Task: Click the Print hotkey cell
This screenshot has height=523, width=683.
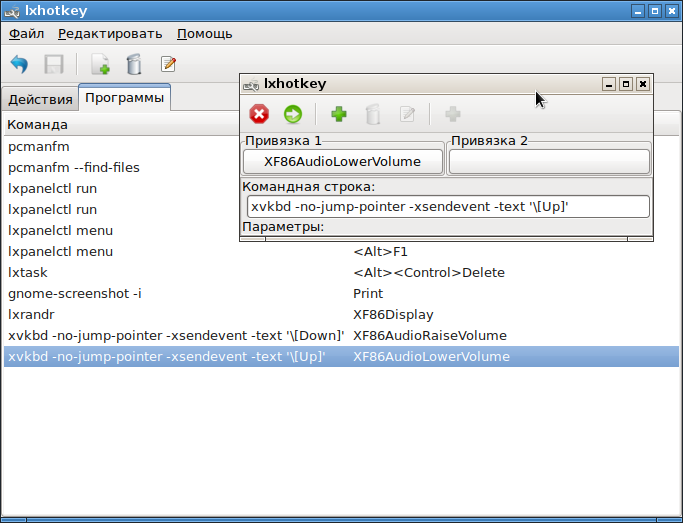Action: click(x=368, y=294)
